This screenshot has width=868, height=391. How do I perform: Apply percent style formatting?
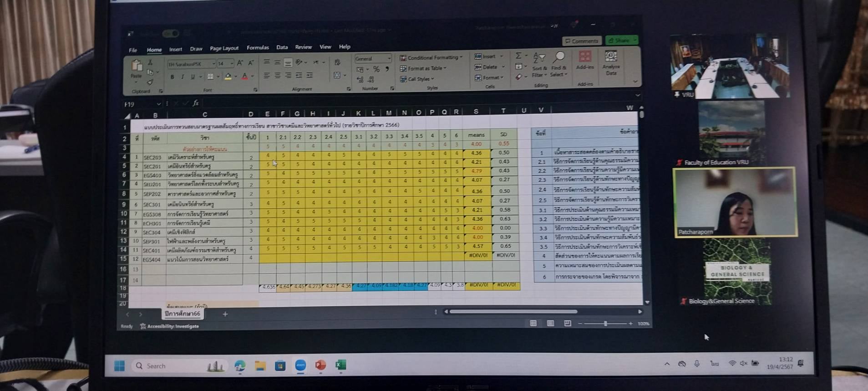(376, 69)
